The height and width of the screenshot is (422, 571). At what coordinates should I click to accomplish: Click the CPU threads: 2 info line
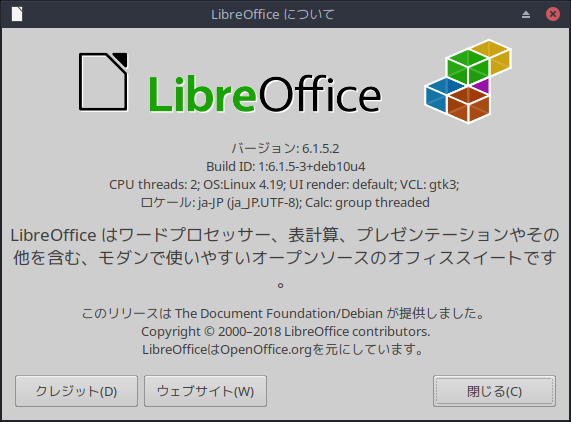pos(284,185)
